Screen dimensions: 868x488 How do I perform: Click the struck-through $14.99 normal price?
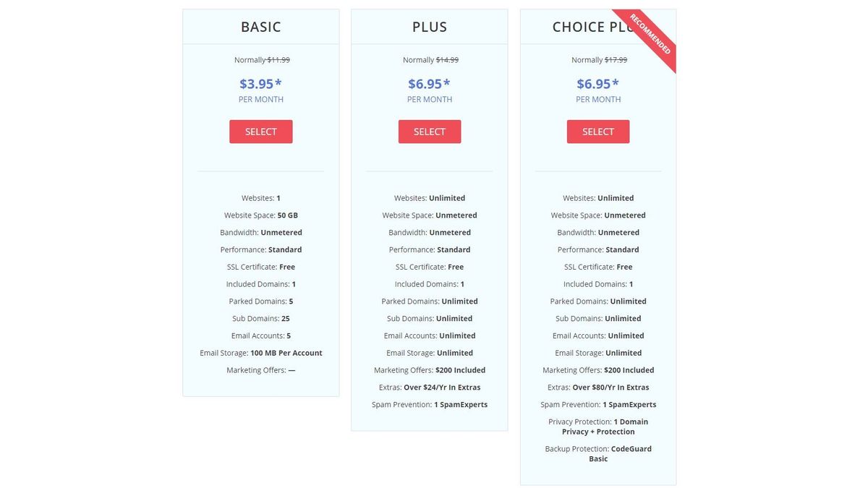point(447,60)
